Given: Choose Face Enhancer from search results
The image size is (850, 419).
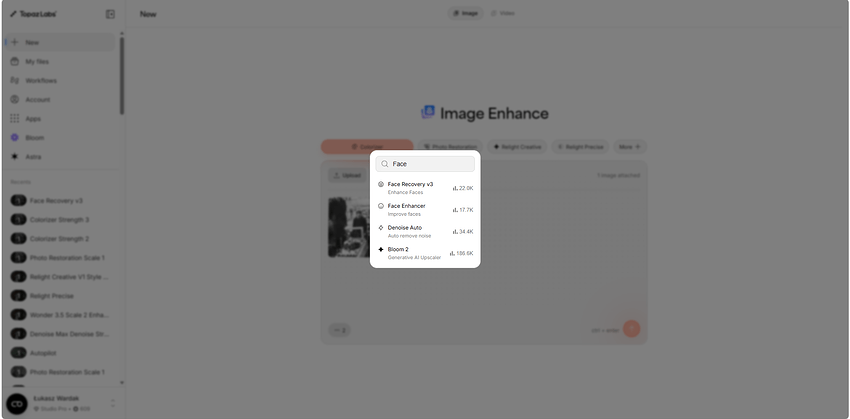Looking at the screenshot, I should (425, 210).
